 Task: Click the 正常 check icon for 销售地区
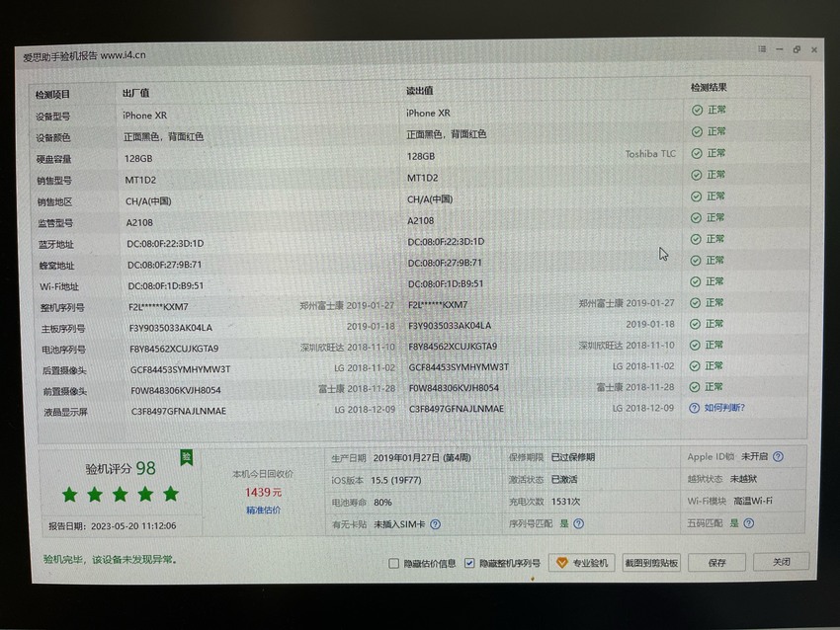[x=696, y=197]
